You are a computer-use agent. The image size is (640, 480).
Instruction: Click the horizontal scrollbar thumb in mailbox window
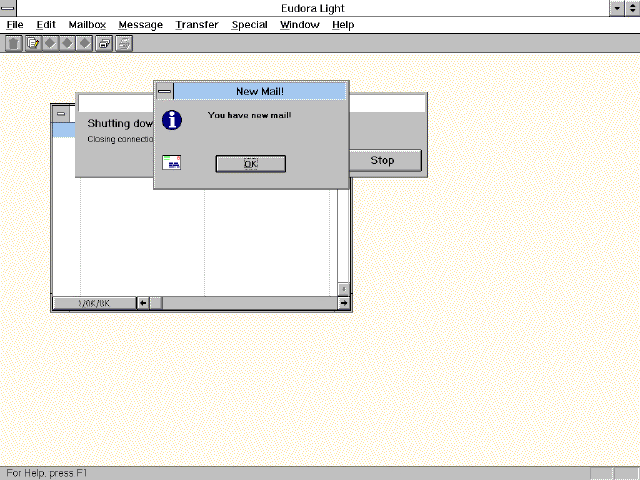pyautogui.click(x=156, y=303)
